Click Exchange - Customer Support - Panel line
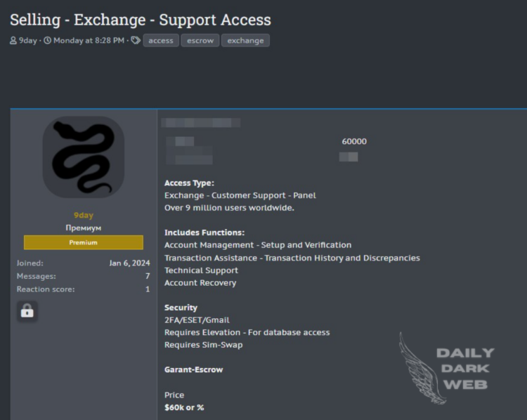527x420 pixels. (x=240, y=195)
